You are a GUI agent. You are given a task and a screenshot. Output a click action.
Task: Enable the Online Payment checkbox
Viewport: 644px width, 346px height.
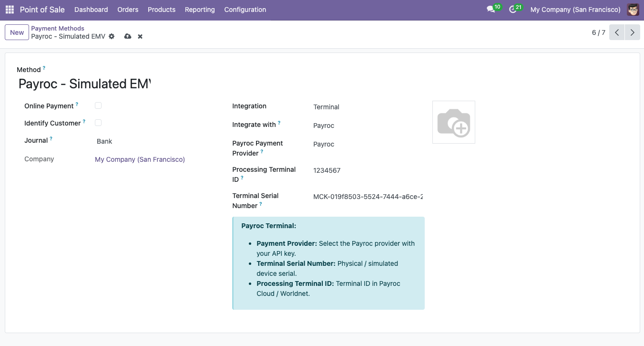coord(98,105)
